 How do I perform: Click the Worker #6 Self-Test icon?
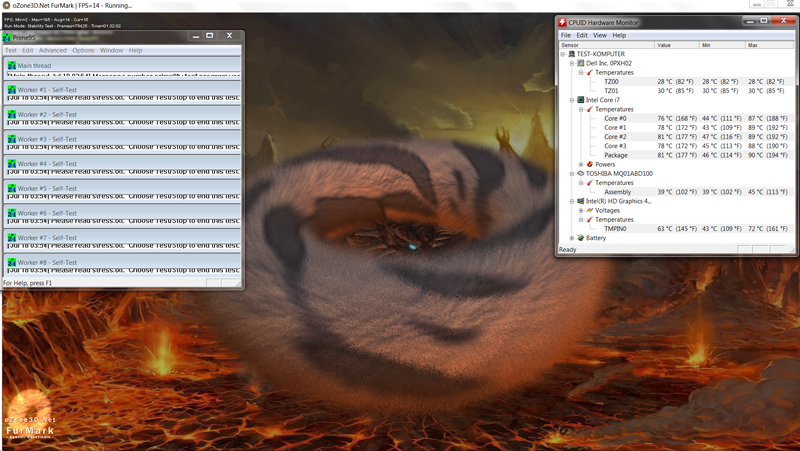(x=12, y=213)
